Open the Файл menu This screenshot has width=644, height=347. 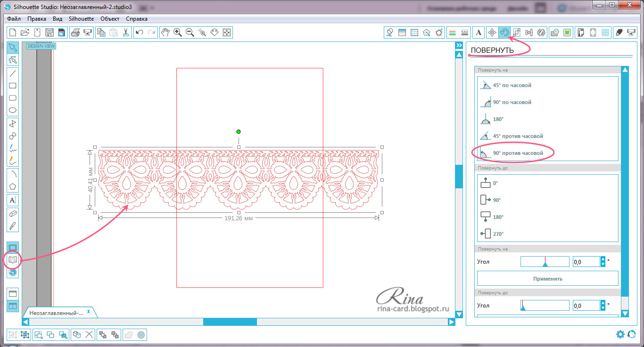pos(14,19)
